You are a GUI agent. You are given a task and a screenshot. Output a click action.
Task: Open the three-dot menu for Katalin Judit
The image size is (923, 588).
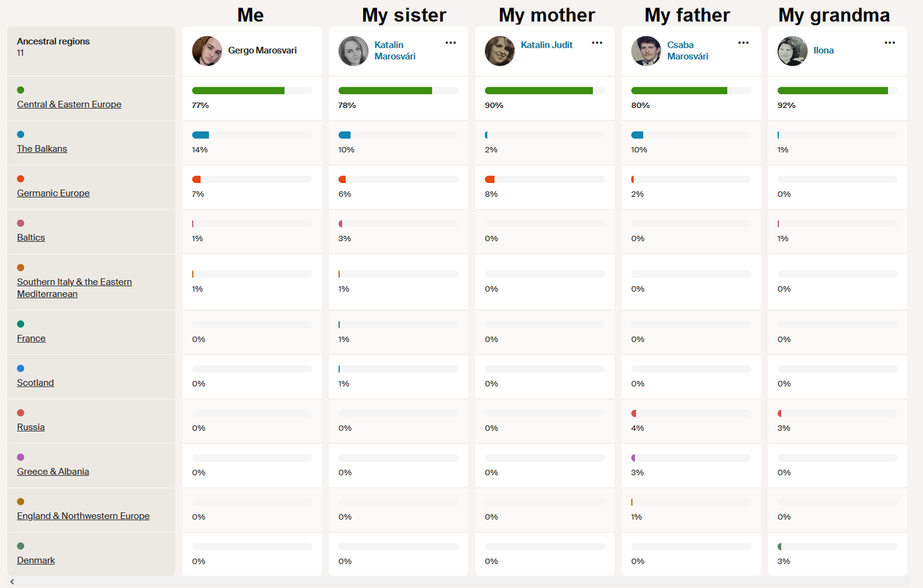[x=597, y=43]
